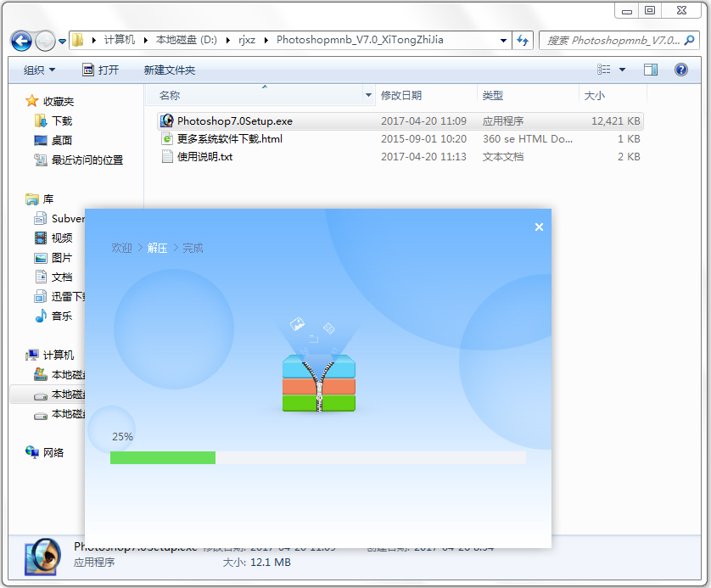The image size is (711, 588).
Task: Click the blue Help icon
Action: [681, 70]
